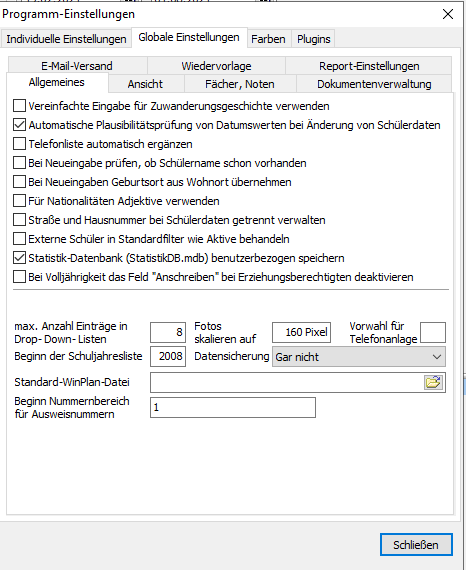Show the Dokumentenverwaltung sub-tab
The width and height of the screenshot is (466, 570).
point(374,84)
